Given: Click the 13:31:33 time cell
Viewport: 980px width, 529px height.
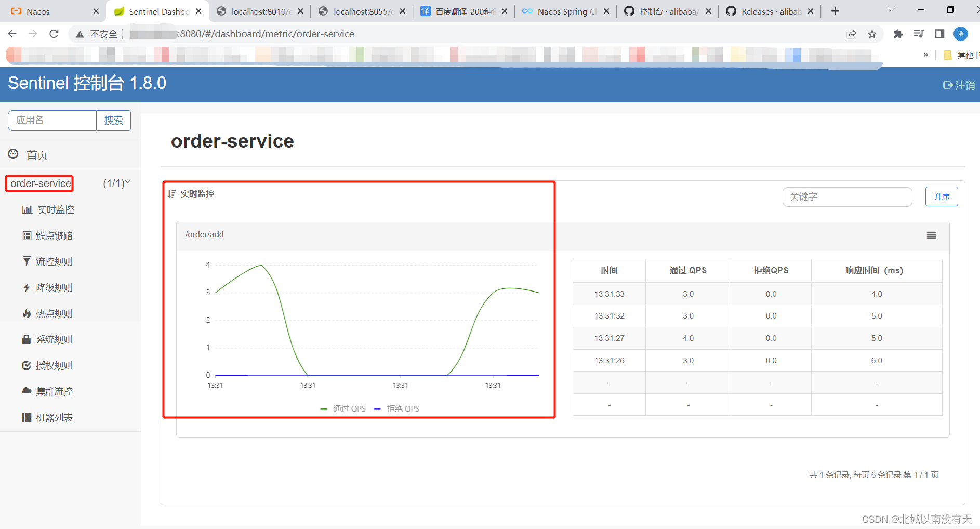Looking at the screenshot, I should 610,294.
